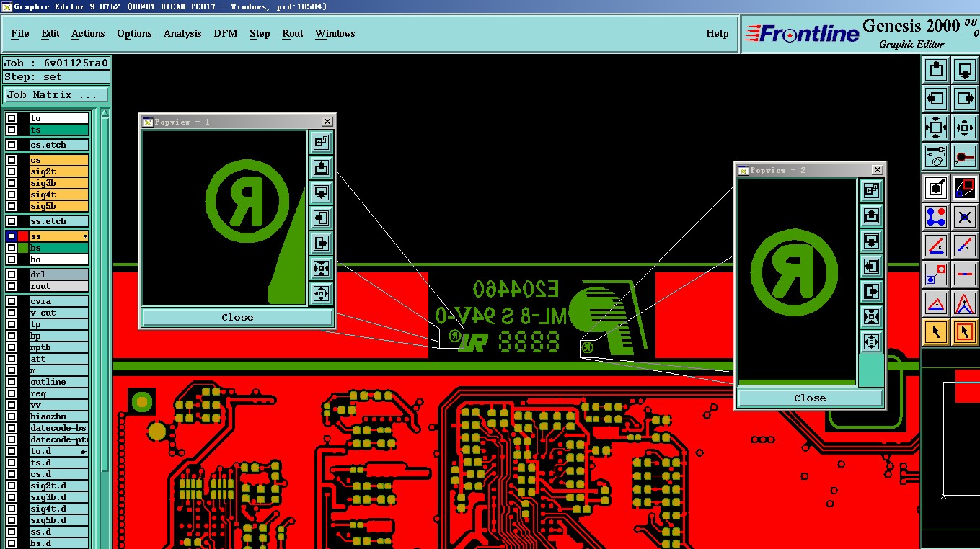This screenshot has height=549, width=980.
Task: Pan up in the Popview 2 window
Action: [871, 216]
